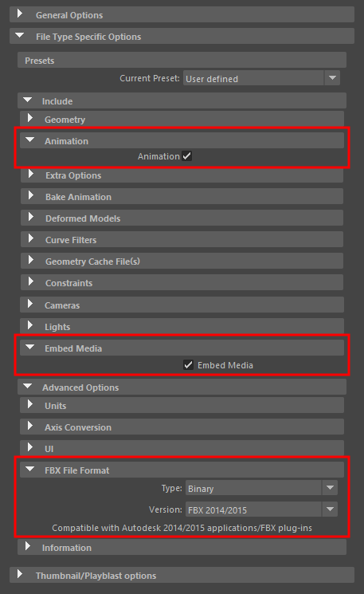Expand Geometry Cache File(s) section
364x594 pixels.
(182, 261)
